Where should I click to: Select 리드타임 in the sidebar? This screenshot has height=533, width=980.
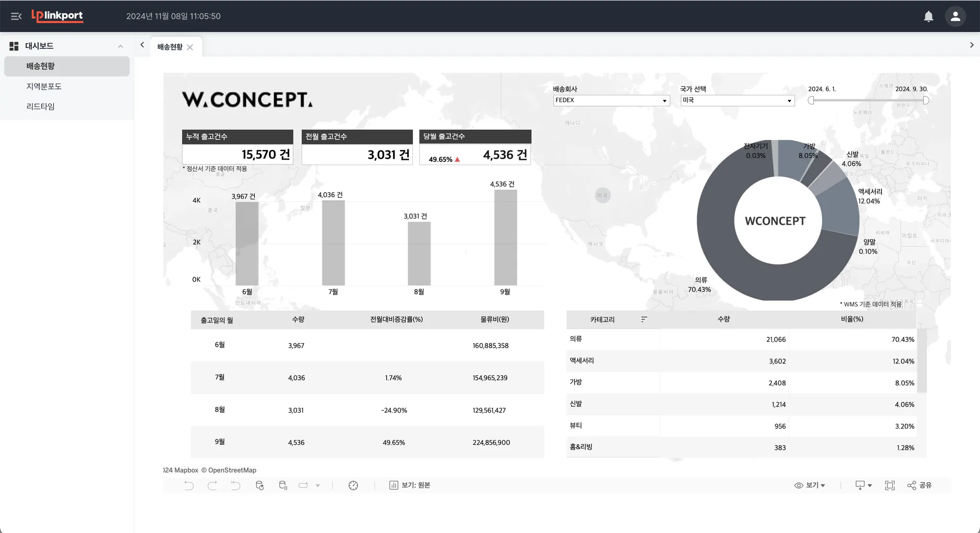(41, 106)
